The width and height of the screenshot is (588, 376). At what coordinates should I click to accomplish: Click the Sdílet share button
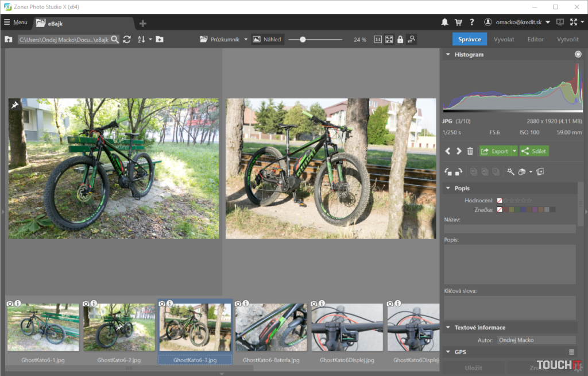(x=535, y=151)
